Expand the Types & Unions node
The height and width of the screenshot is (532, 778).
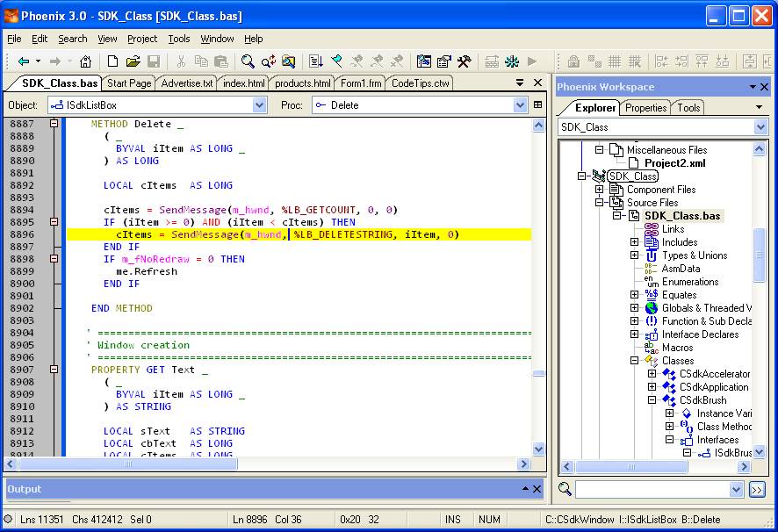(x=634, y=255)
